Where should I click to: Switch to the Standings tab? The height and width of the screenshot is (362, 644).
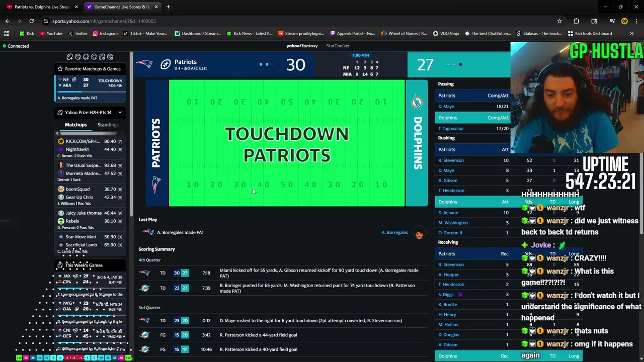point(108,125)
